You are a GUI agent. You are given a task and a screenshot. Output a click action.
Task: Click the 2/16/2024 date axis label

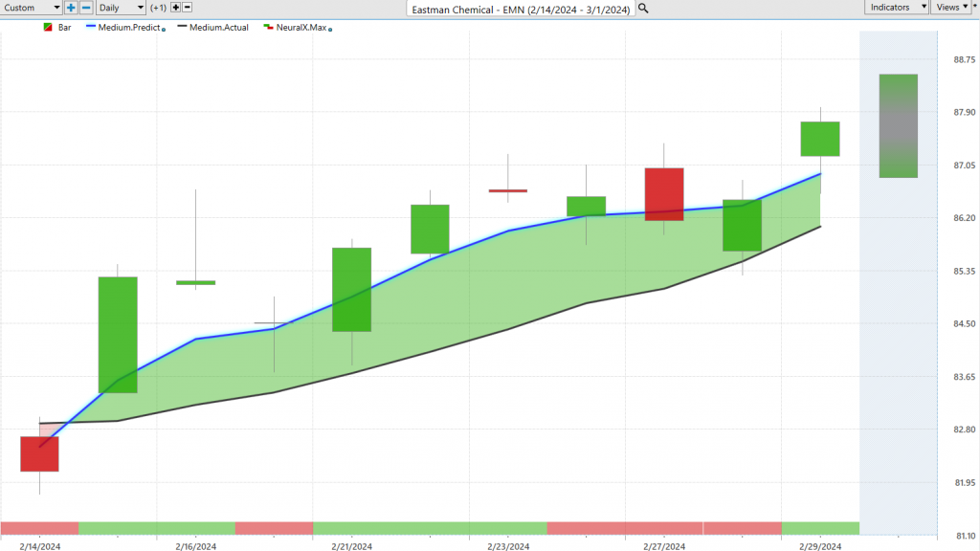click(195, 546)
